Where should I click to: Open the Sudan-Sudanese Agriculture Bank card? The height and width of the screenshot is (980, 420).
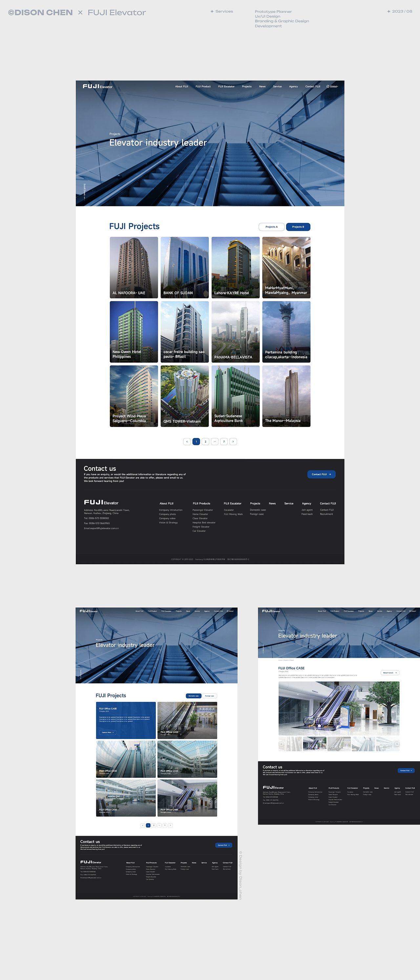[236, 396]
